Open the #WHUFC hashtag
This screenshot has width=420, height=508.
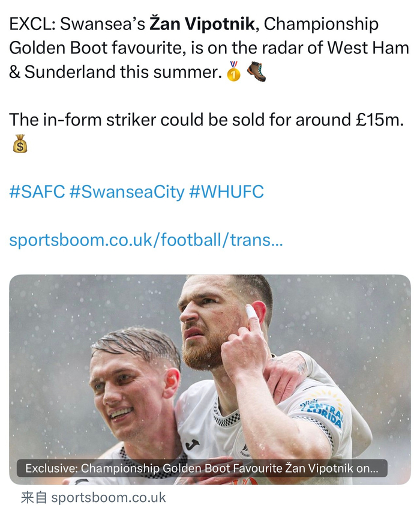pos(226,192)
